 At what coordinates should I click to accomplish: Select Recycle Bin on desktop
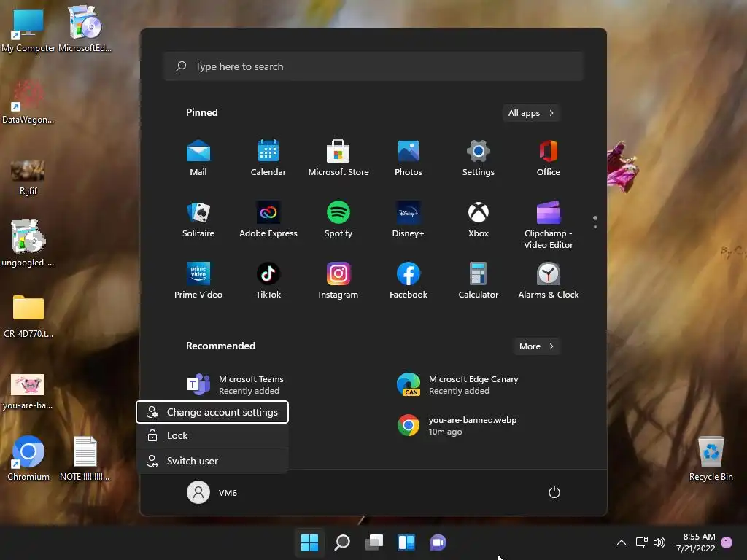click(711, 458)
